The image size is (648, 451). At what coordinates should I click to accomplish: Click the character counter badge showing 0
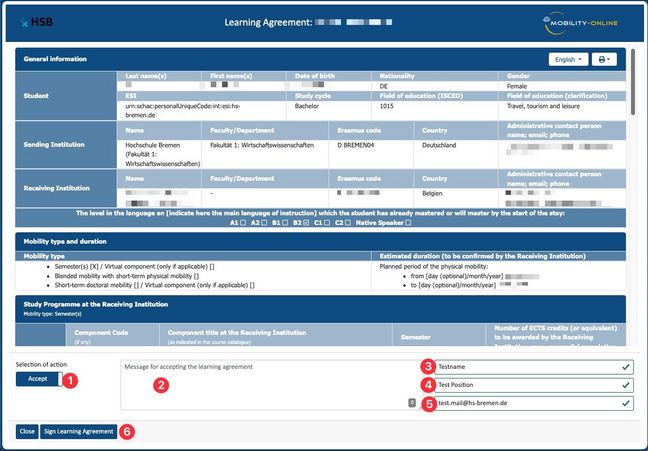click(x=412, y=403)
